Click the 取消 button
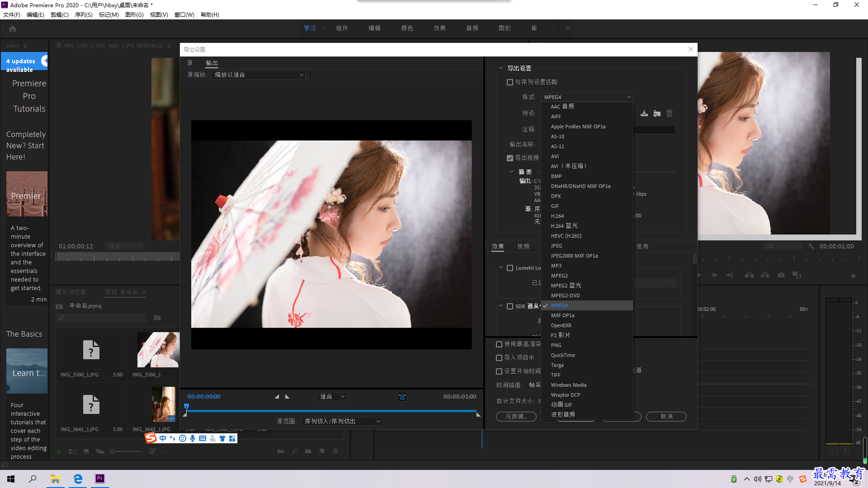 (x=666, y=417)
